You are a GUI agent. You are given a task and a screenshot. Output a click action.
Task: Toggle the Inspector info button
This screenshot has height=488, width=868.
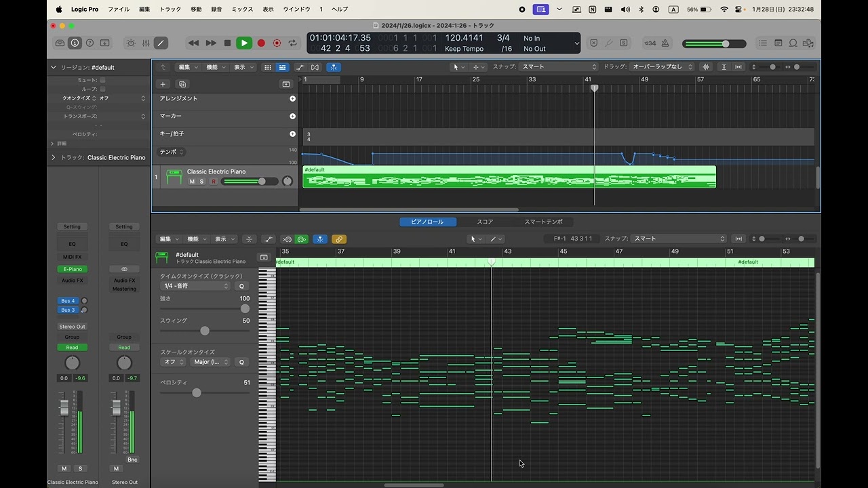75,43
